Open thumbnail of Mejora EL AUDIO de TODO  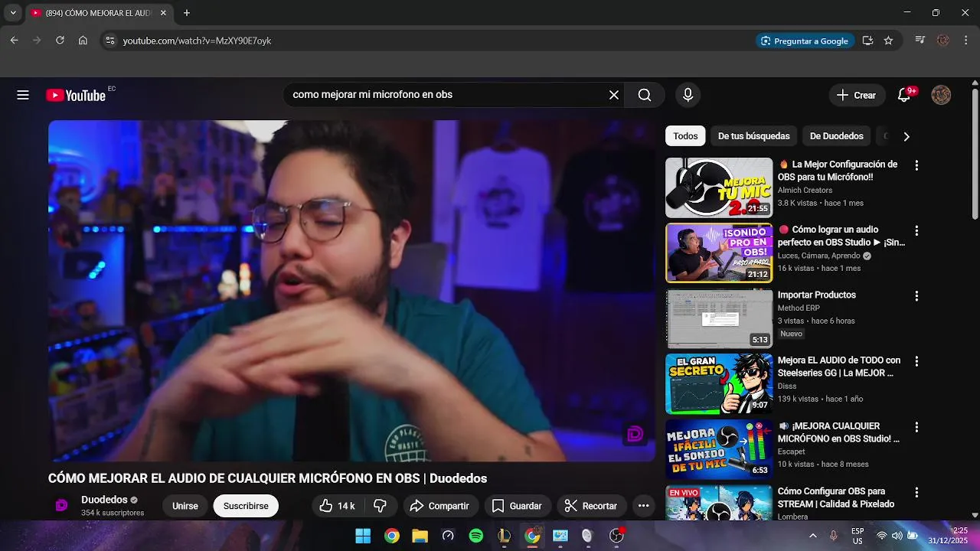pyautogui.click(x=719, y=383)
